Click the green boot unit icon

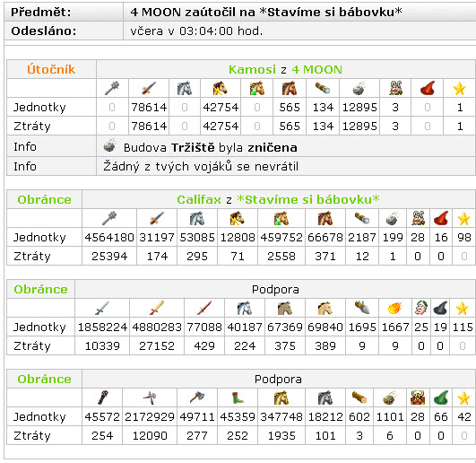238,397
